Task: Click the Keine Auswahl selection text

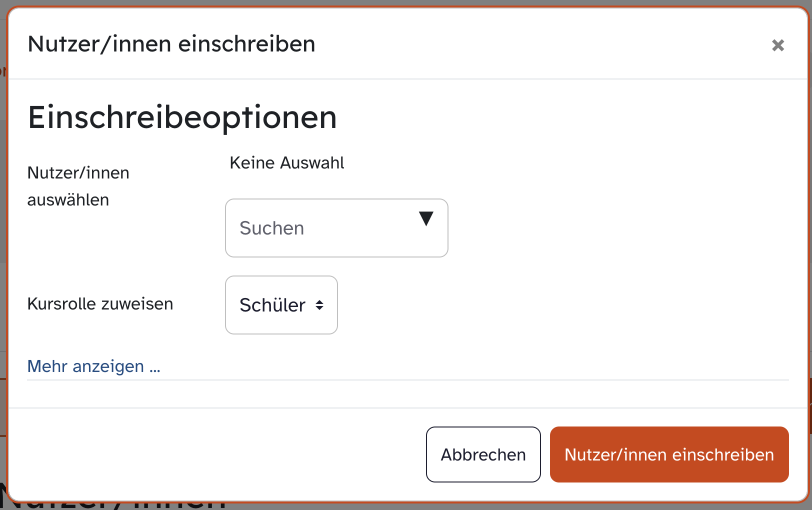Action: click(x=286, y=163)
